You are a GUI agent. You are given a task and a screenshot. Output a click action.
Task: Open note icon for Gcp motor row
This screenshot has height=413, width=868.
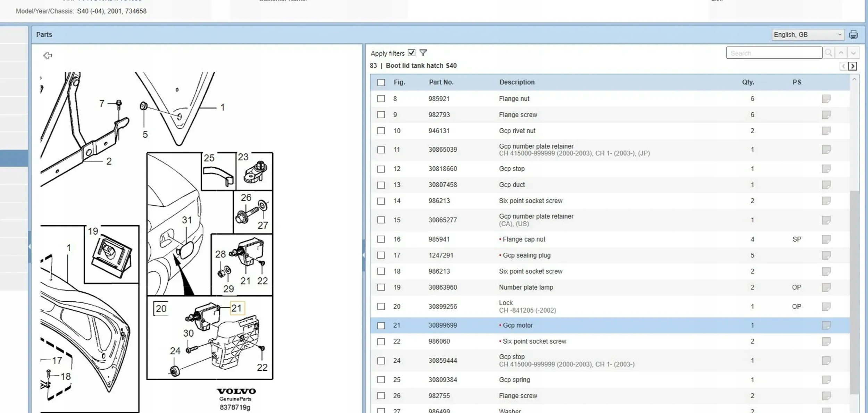click(826, 325)
